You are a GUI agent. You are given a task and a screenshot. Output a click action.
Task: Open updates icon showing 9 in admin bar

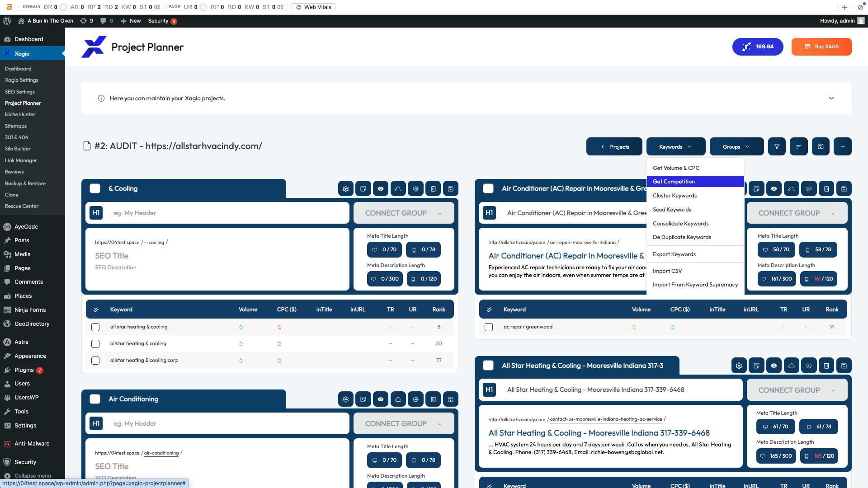86,21
